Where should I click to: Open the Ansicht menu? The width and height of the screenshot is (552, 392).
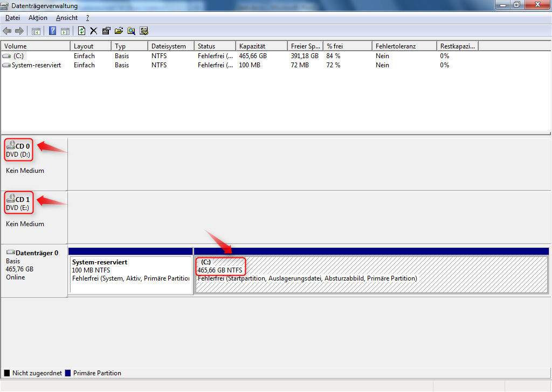[x=67, y=18]
